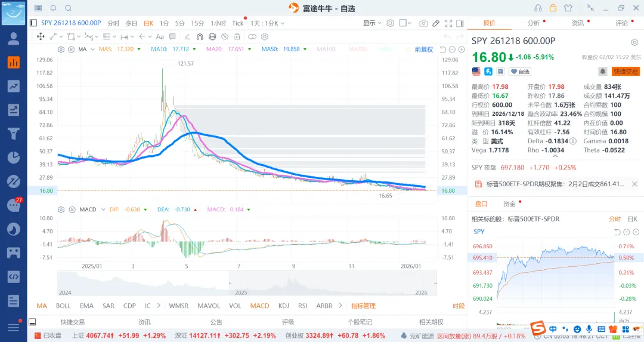This screenshot has height=342, width=644.
Task: Remove the MA indicator using its X icon
Action: (x=71, y=50)
